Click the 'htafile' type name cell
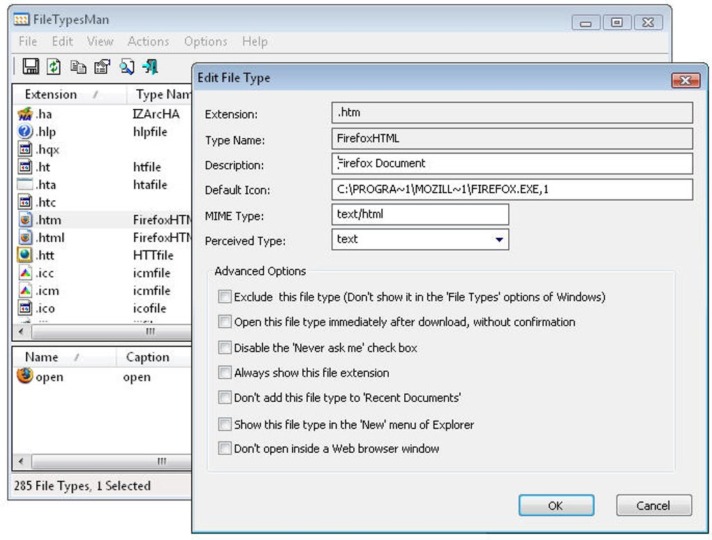 click(150, 185)
